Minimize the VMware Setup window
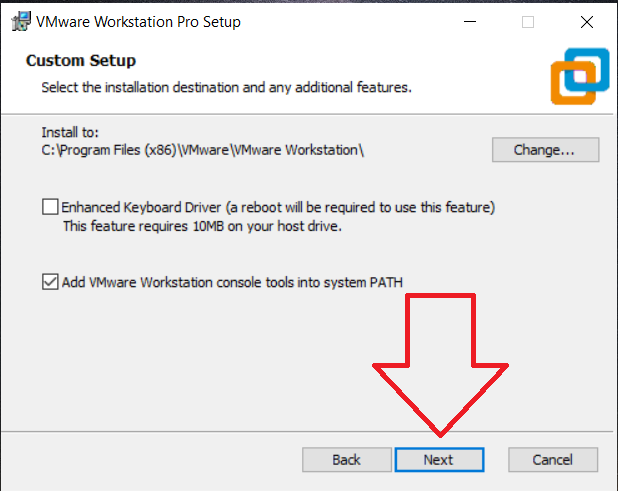This screenshot has height=491, width=618. pyautogui.click(x=471, y=21)
